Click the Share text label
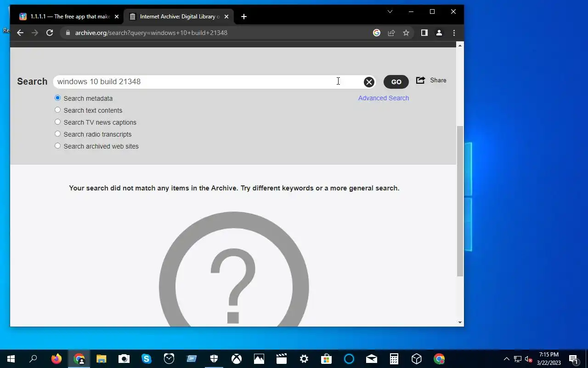The width and height of the screenshot is (588, 368). [438, 80]
